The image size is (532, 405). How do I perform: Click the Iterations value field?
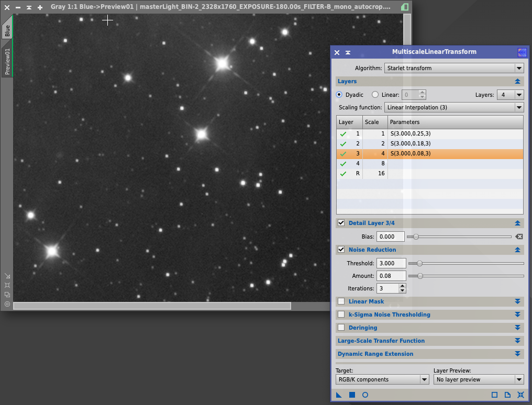coord(387,288)
